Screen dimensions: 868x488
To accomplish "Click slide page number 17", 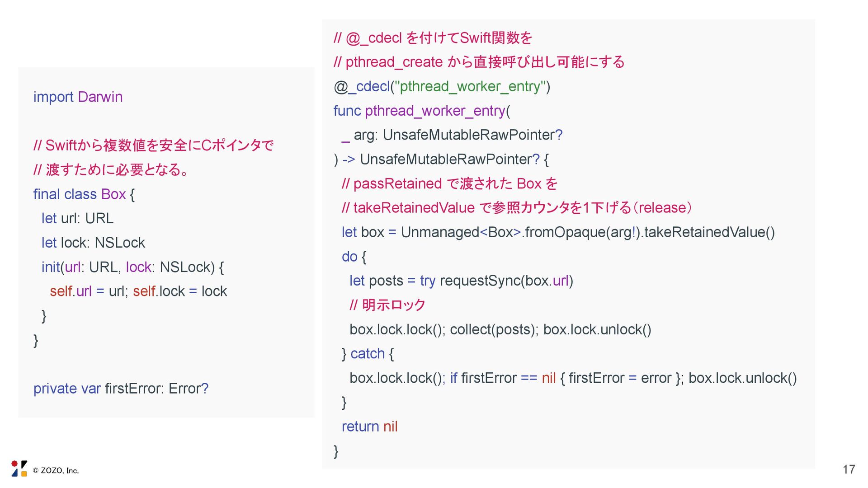I will click(849, 469).
